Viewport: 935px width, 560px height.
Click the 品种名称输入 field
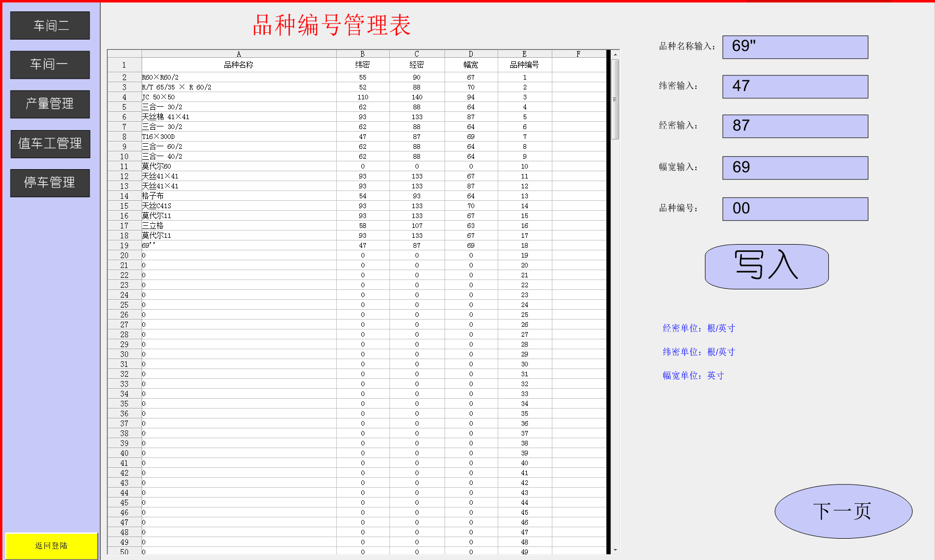(794, 47)
